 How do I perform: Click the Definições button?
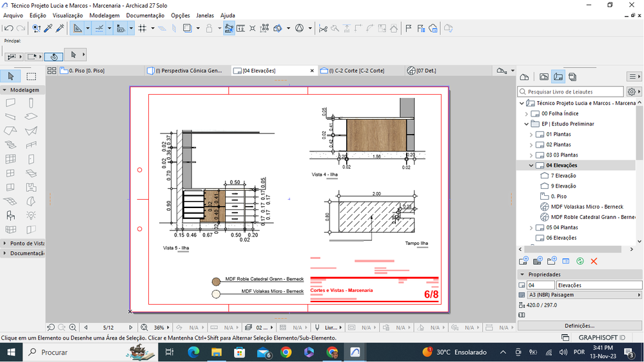point(580,326)
